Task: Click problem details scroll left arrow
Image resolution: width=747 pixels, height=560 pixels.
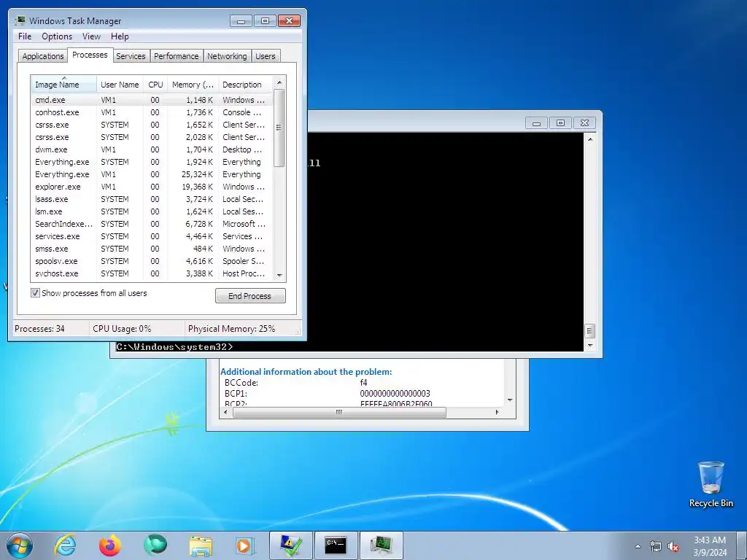Action: click(x=225, y=412)
